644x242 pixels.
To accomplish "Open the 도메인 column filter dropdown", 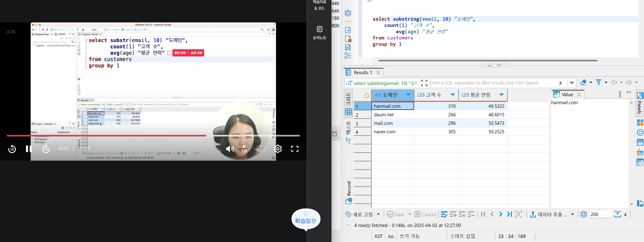I will pos(408,95).
